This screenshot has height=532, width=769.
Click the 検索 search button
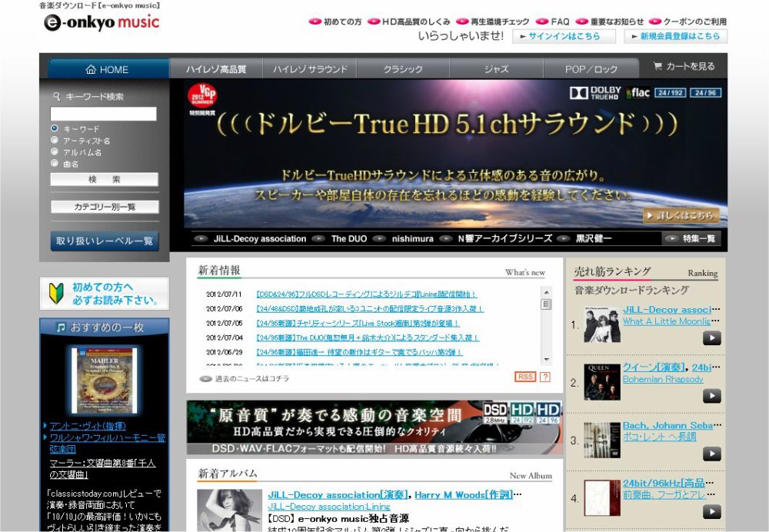[105, 179]
